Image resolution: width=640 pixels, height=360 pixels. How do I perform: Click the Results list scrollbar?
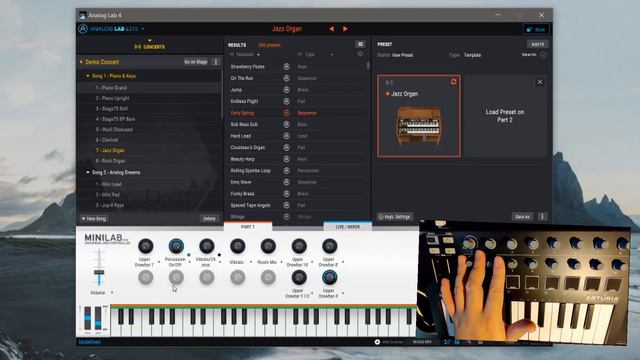click(x=368, y=66)
